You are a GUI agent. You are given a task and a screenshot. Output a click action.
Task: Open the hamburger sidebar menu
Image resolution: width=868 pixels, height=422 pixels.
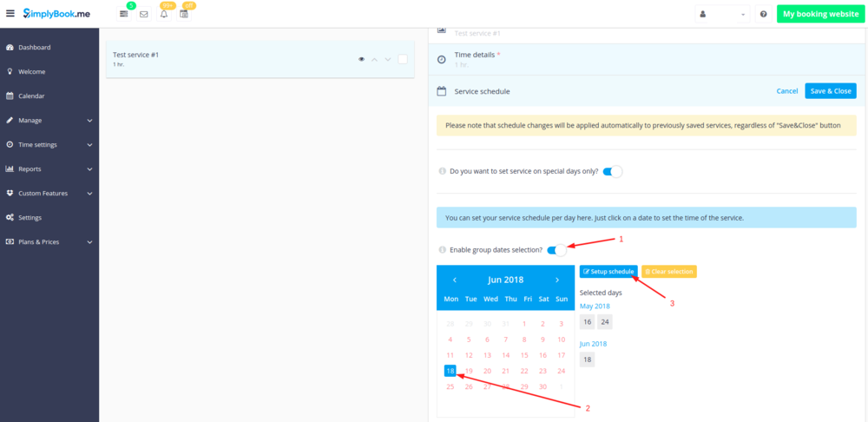10,14
